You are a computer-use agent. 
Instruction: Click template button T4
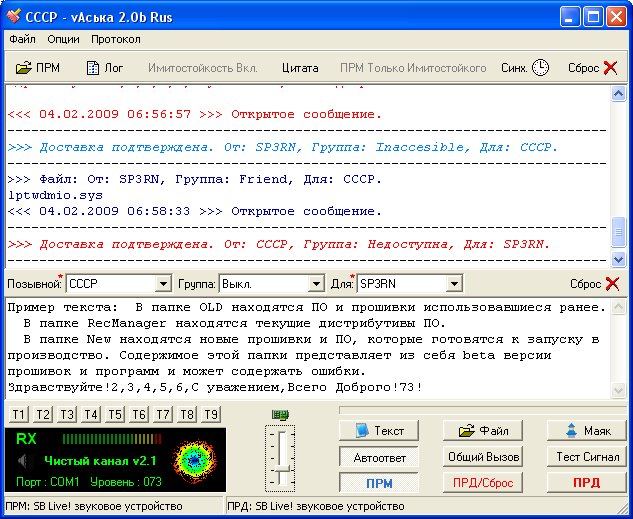pos(91,414)
